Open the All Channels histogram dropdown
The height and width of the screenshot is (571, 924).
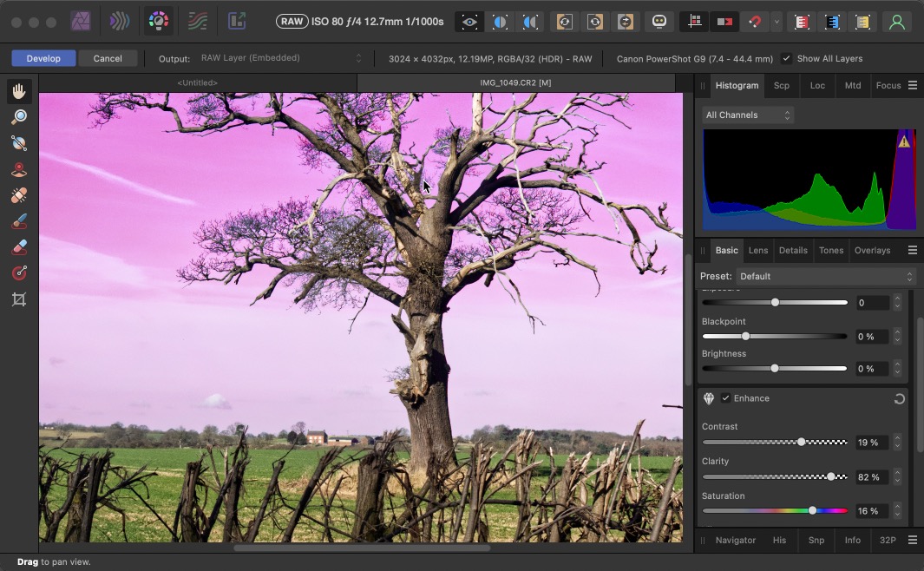click(x=748, y=115)
